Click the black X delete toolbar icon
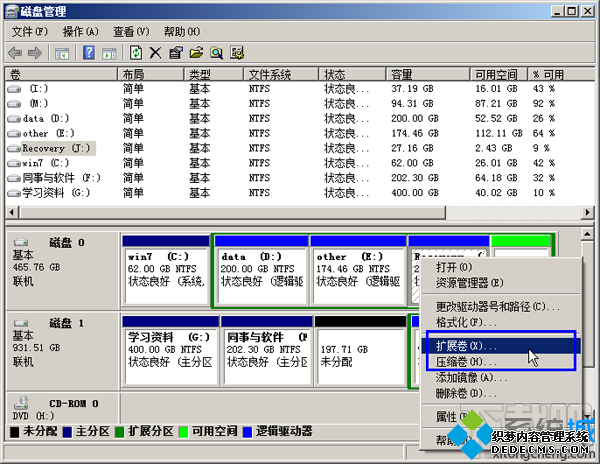 tap(155, 52)
